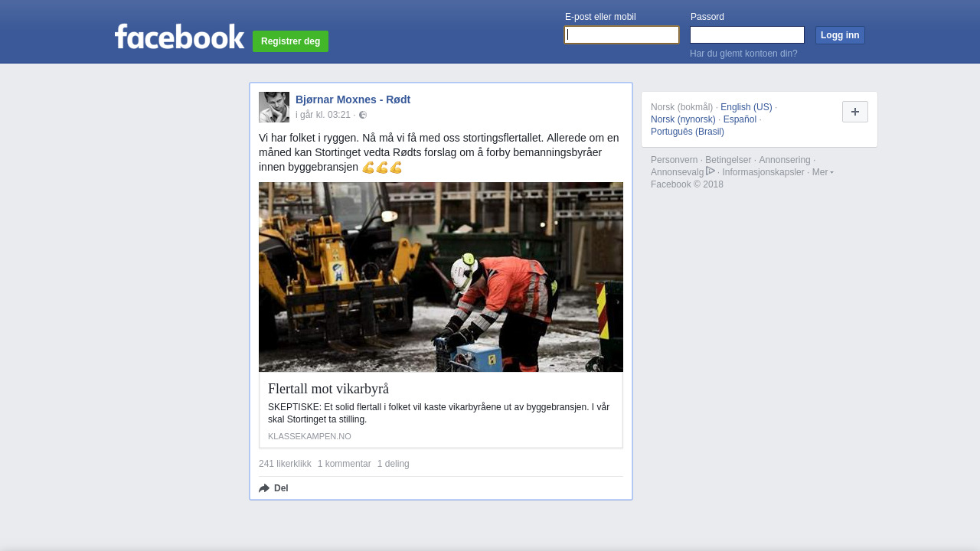Click the KLASSEKAMPEN.NO source text
The width and height of the screenshot is (980, 551).
[x=309, y=436]
